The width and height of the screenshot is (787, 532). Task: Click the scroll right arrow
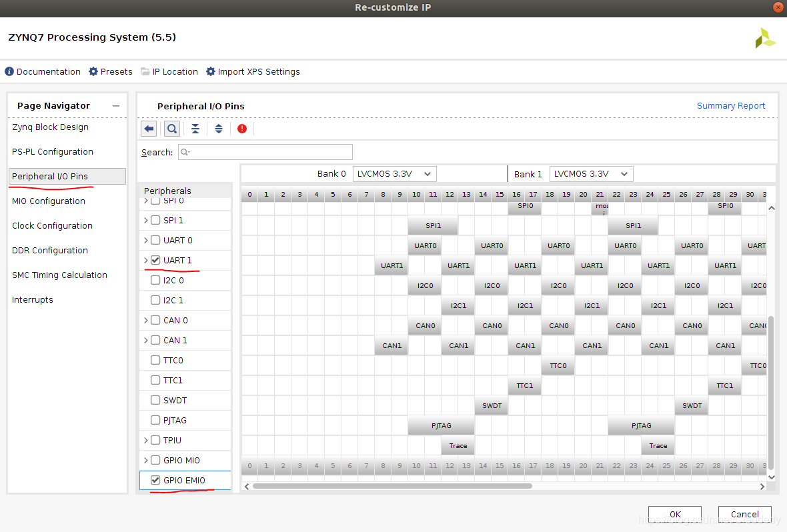pos(762,486)
